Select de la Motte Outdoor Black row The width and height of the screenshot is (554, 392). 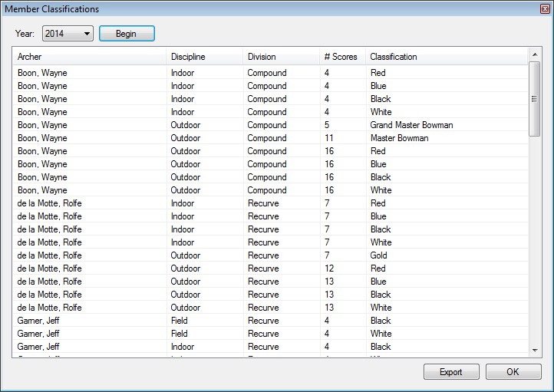[x=271, y=295]
